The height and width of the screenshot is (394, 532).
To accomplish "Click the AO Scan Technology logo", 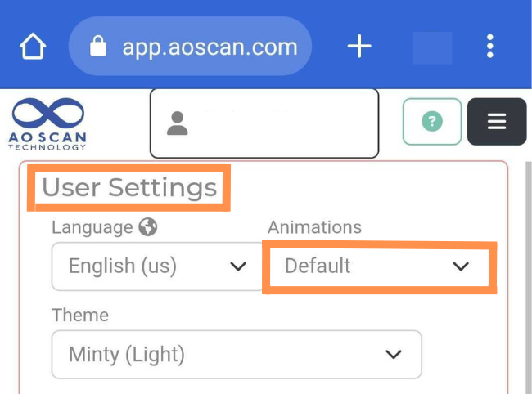I will point(47,124).
